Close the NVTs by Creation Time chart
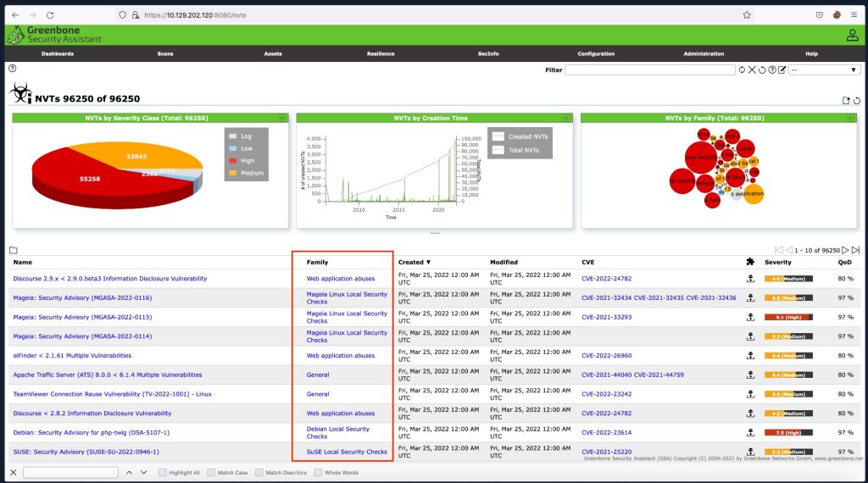 coord(566,118)
